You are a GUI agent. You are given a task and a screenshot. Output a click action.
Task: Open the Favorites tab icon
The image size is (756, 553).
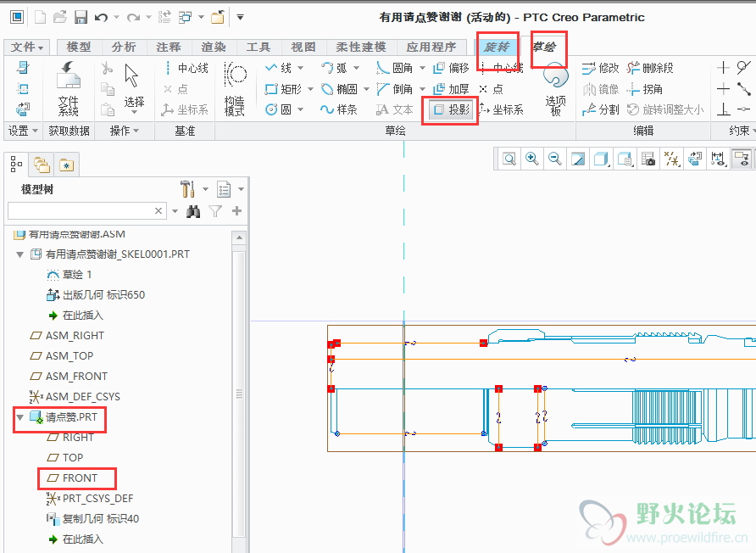point(67,165)
